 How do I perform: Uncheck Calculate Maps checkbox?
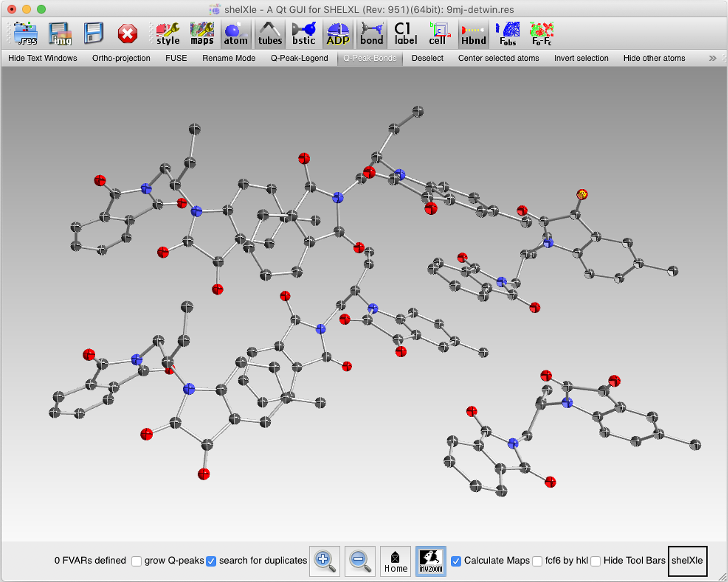click(456, 561)
